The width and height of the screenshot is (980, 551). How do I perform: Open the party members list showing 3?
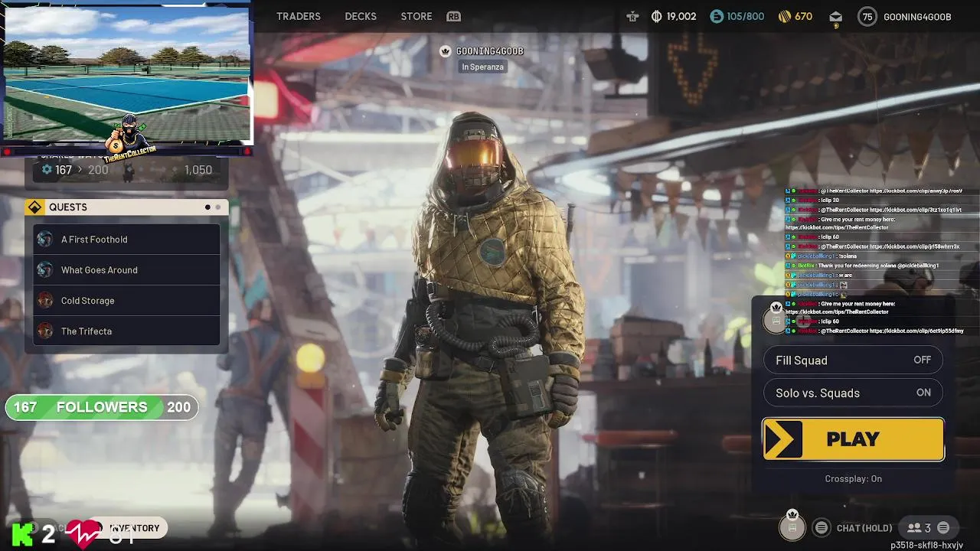click(x=919, y=528)
